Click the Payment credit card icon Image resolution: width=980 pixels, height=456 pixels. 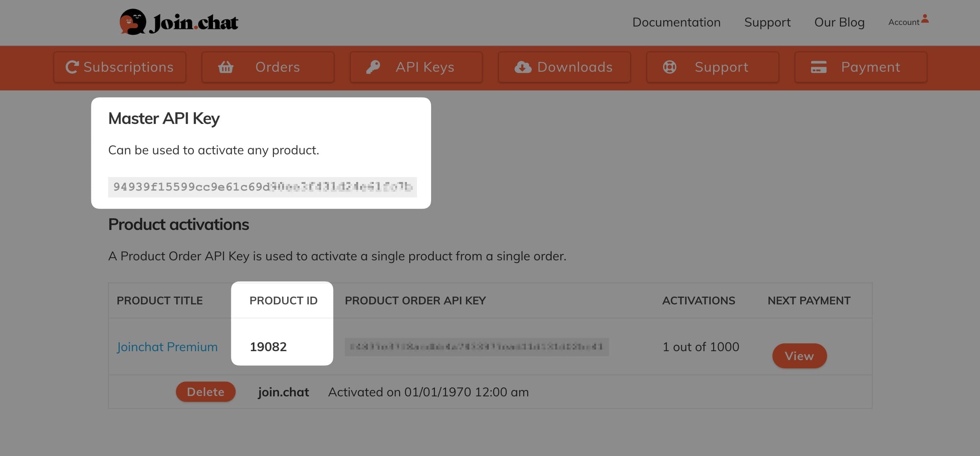click(x=818, y=67)
